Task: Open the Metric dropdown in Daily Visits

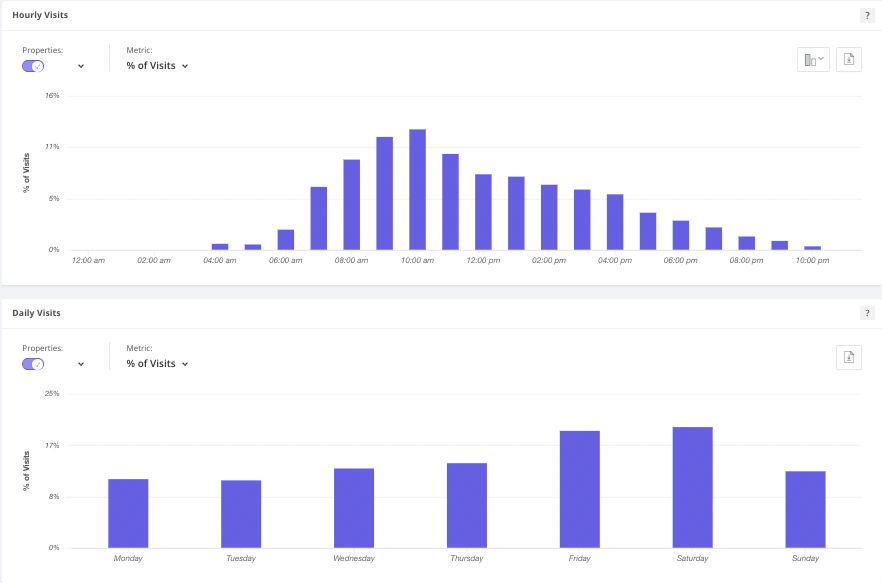Action: 156,363
